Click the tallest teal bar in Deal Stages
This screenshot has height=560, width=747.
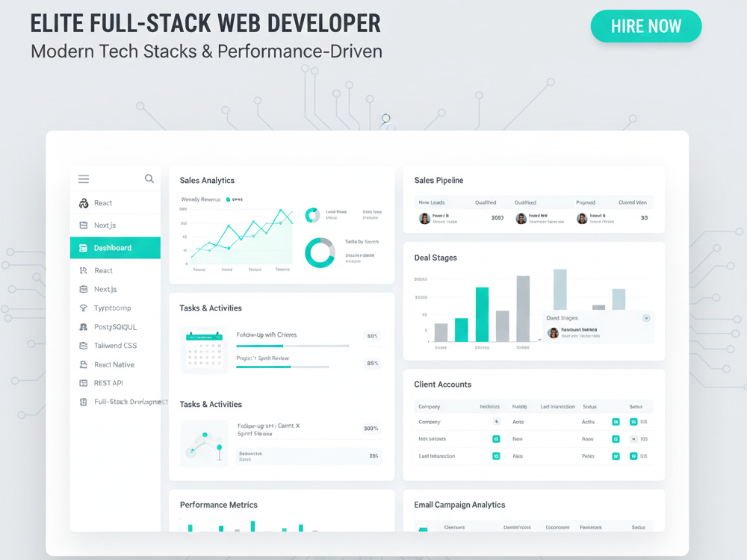(x=482, y=314)
